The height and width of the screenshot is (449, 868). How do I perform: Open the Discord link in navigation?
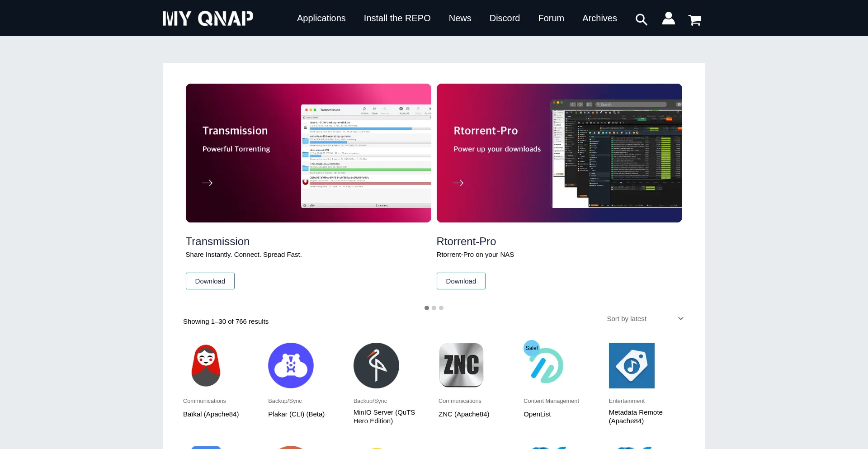pyautogui.click(x=505, y=18)
